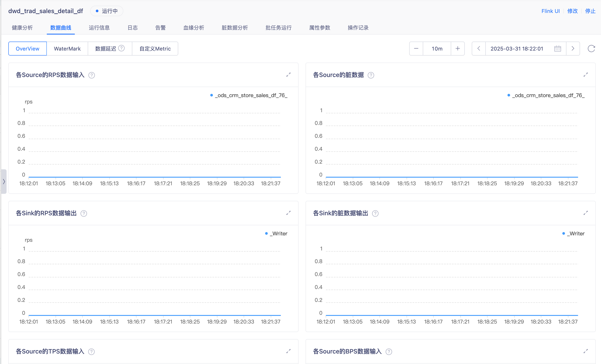Open the 脏数据分析 tab

(x=235, y=28)
